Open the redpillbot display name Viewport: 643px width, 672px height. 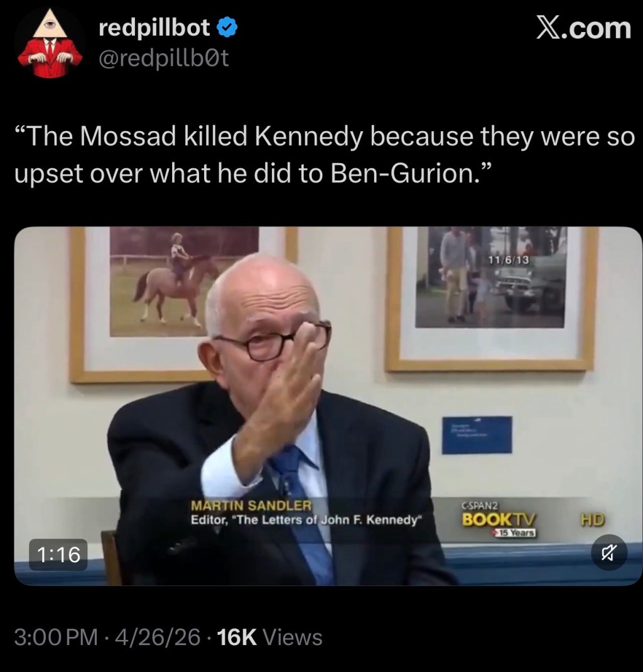(154, 28)
